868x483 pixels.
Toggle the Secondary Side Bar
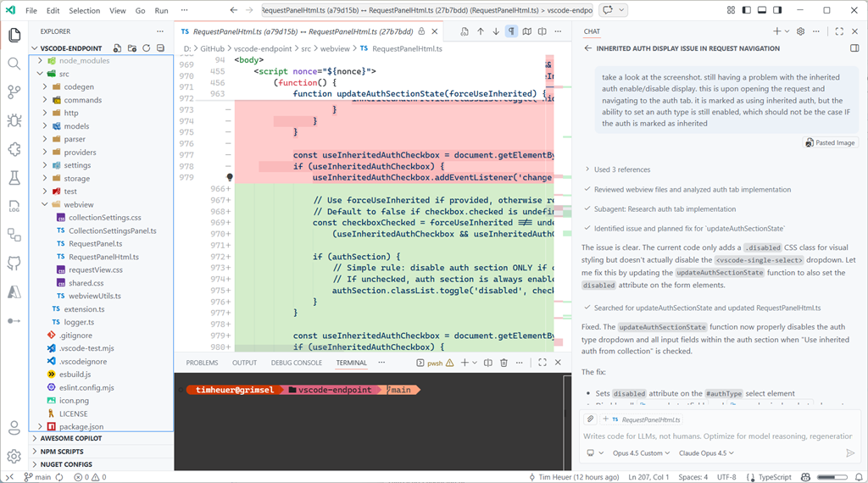point(778,10)
